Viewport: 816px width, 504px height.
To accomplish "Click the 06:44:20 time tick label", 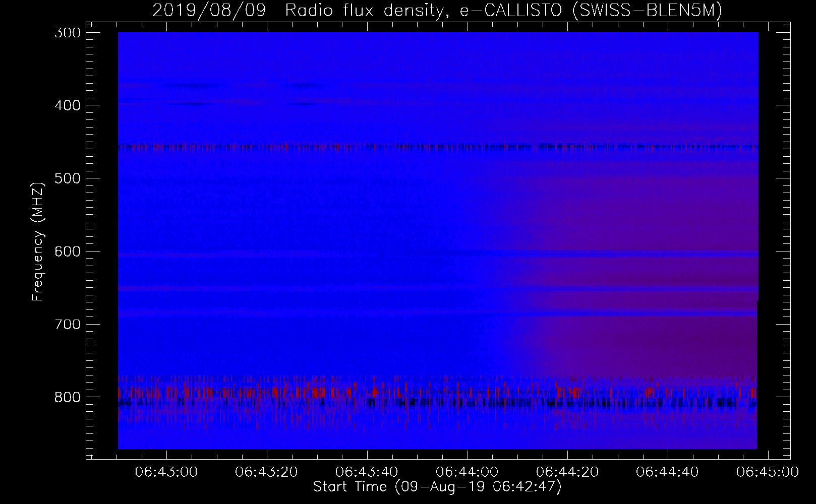I will [567, 472].
